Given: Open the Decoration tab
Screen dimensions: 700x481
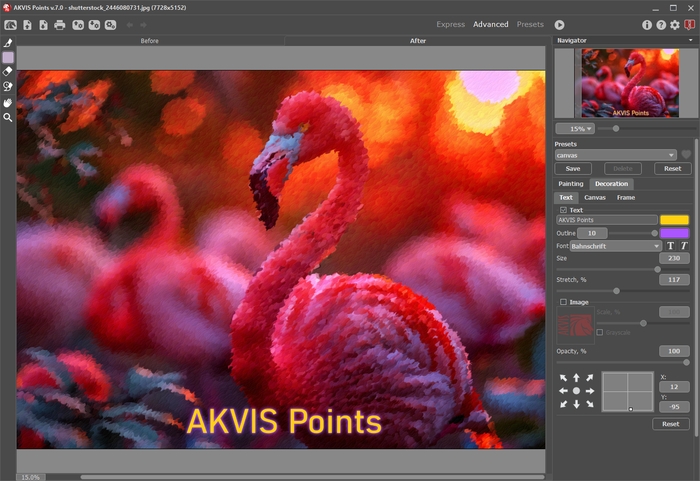Looking at the screenshot, I should click(x=611, y=184).
